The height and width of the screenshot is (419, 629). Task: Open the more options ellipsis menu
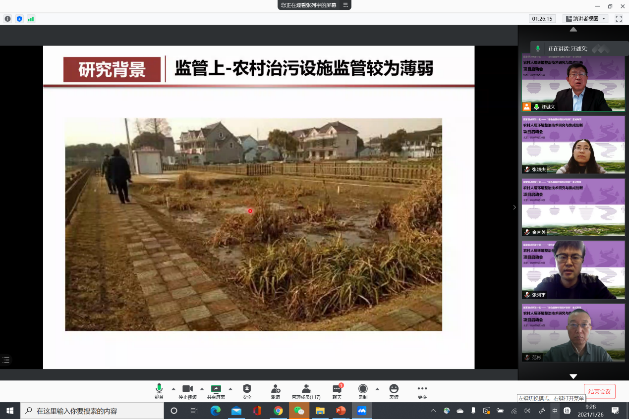tap(422, 388)
